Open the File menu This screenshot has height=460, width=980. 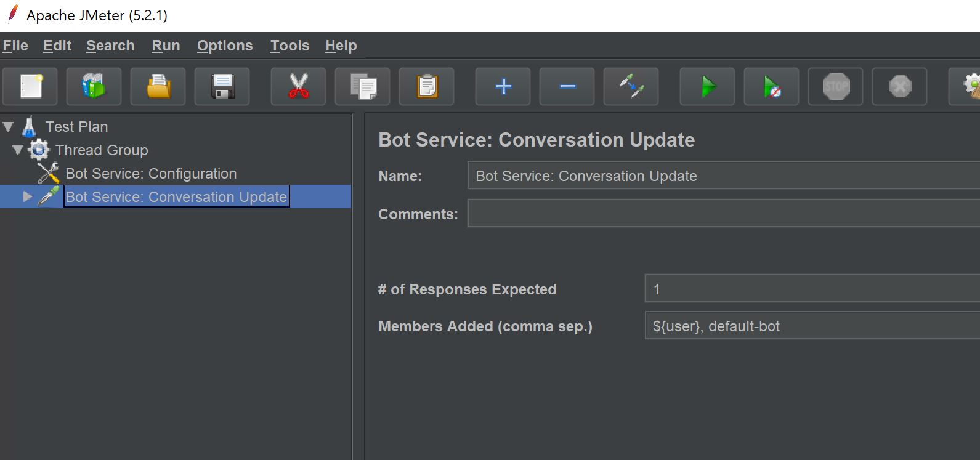(x=15, y=46)
